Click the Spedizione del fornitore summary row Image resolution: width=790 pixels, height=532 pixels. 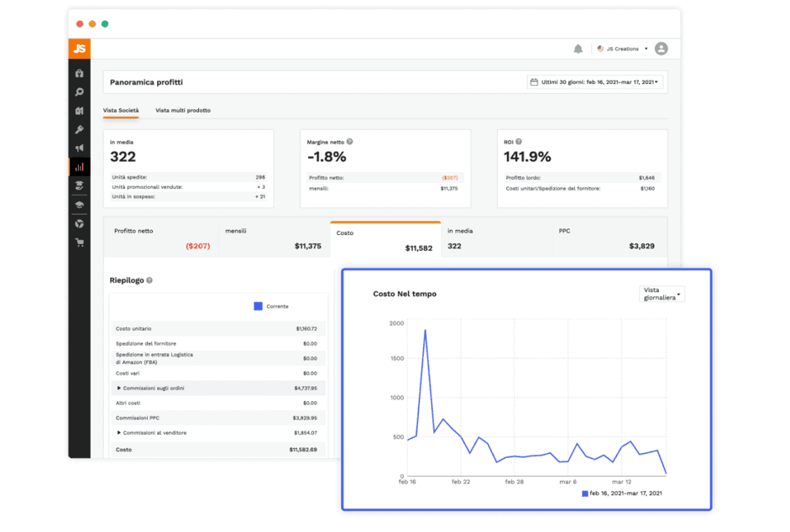[218, 343]
